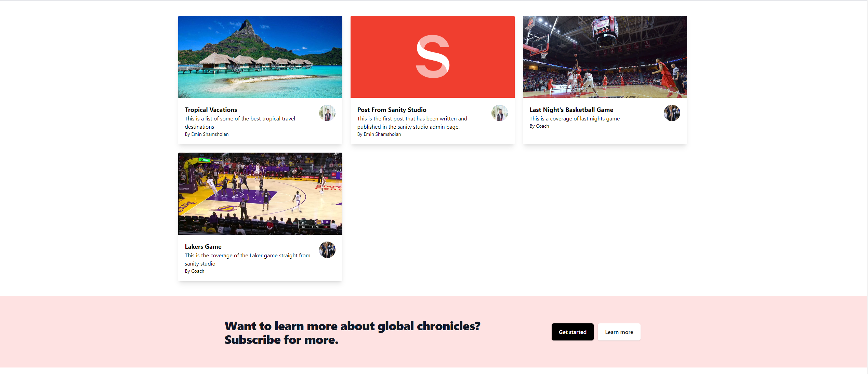This screenshot has width=868, height=374.
Task: Click the Lakers Game description text
Action: tap(247, 259)
